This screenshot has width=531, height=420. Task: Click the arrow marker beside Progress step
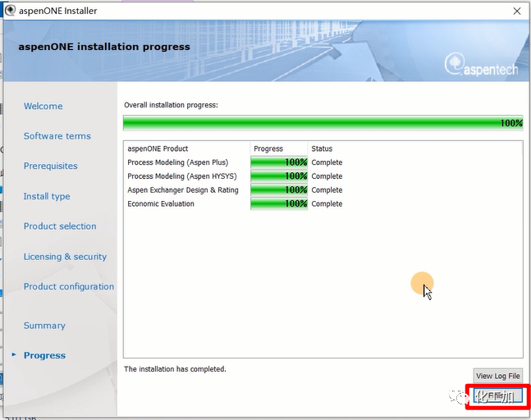click(13, 355)
